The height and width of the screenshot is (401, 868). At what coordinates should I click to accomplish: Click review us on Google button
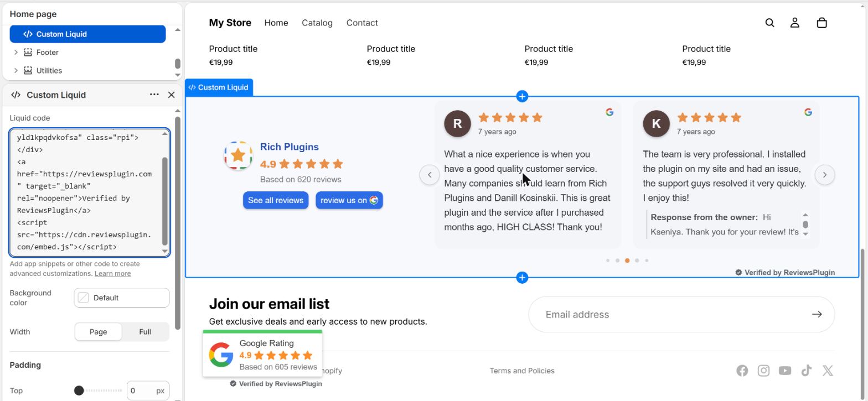point(349,200)
